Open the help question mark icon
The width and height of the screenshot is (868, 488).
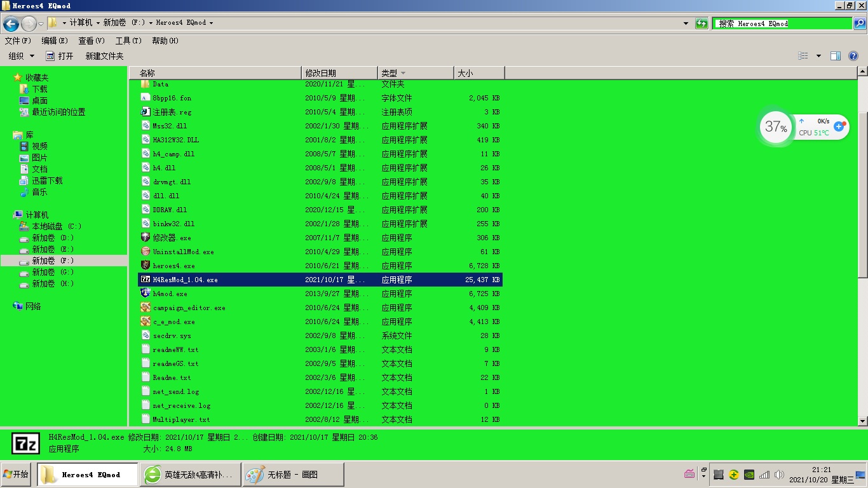(x=853, y=56)
